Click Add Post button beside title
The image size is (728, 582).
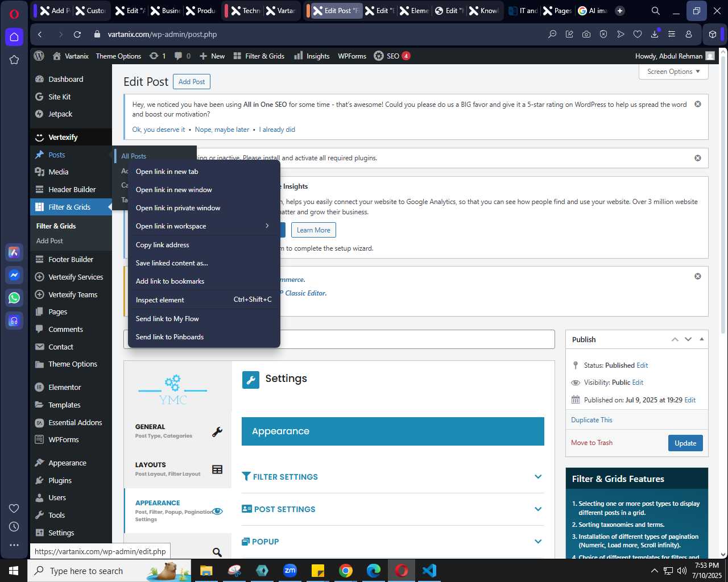[x=192, y=82]
